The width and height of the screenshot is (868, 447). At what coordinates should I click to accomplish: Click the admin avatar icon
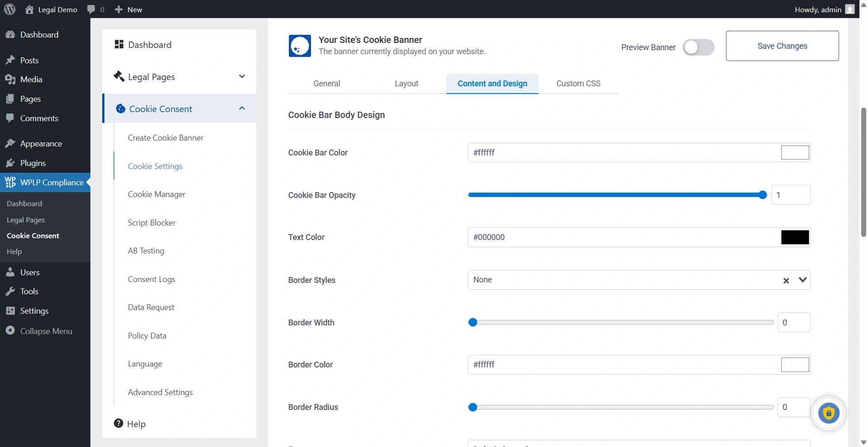point(850,9)
